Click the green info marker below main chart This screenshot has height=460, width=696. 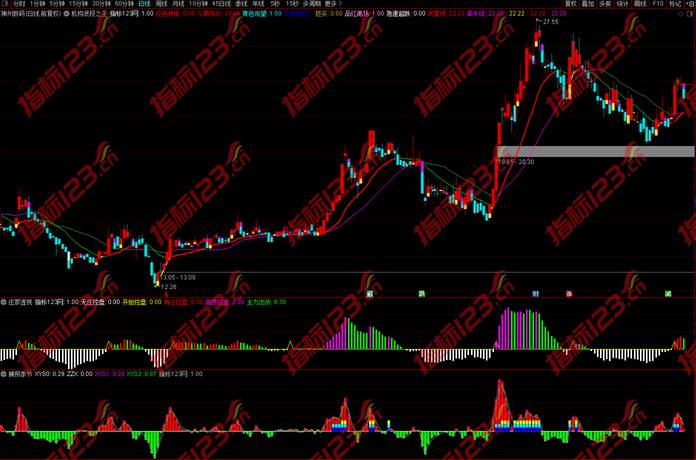(421, 293)
